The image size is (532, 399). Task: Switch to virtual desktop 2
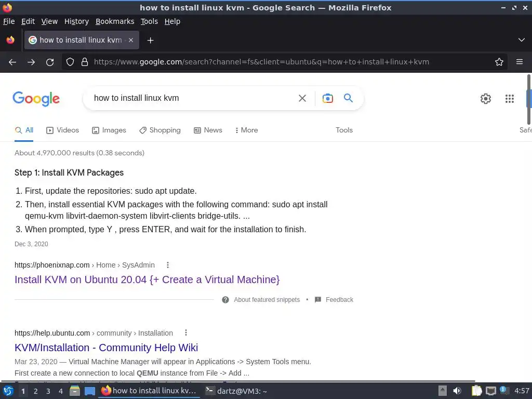[36, 391]
